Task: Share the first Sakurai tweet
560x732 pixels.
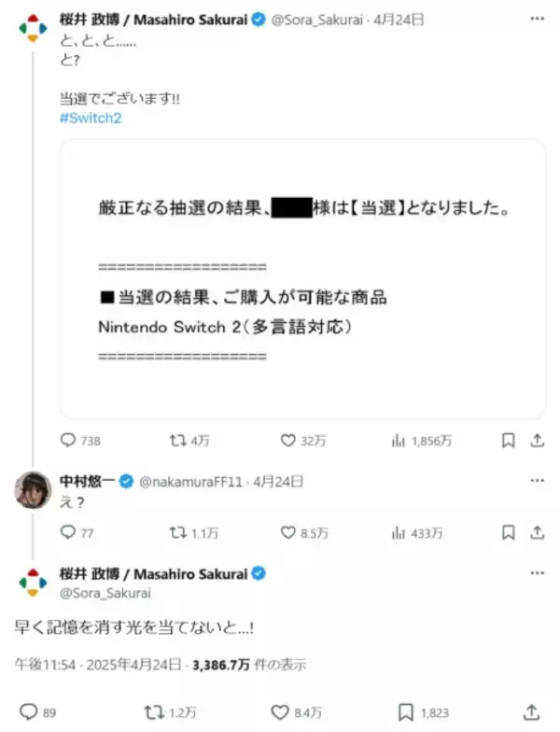Action: click(x=537, y=441)
